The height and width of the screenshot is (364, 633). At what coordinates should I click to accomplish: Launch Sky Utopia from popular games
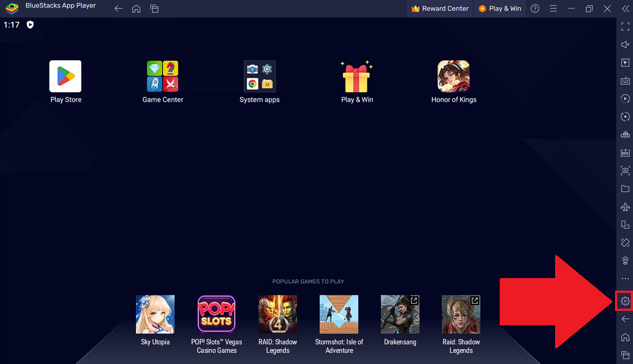coord(155,314)
